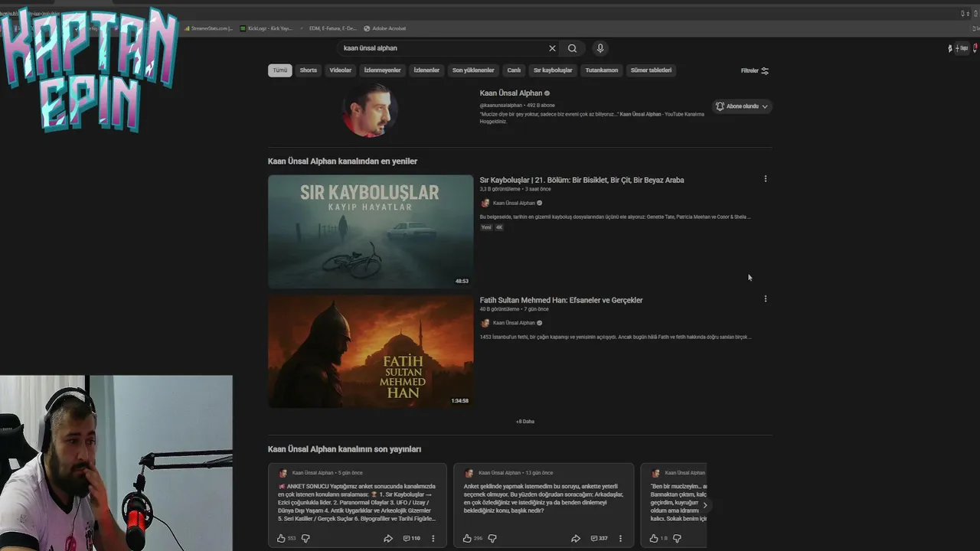Click the author avatar on the 13 gün önce post
Image resolution: width=980 pixels, height=551 pixels.
(469, 473)
